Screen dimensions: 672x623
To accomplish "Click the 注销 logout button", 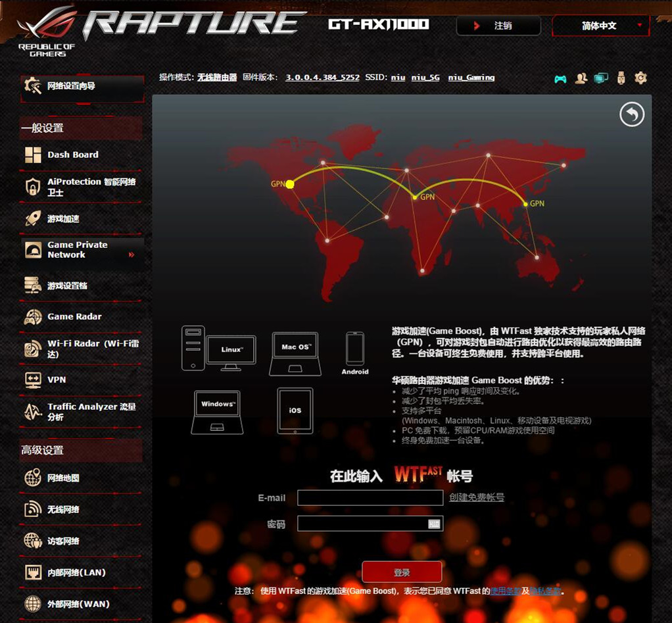I will click(498, 26).
